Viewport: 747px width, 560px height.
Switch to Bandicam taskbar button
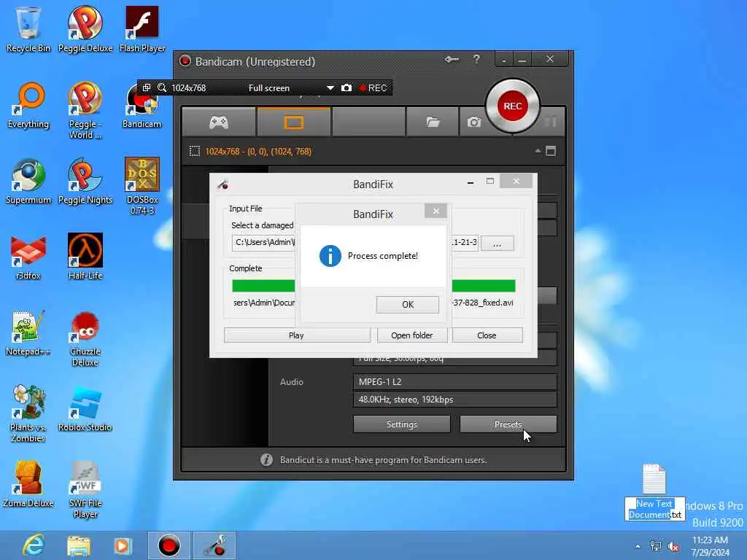click(169, 545)
